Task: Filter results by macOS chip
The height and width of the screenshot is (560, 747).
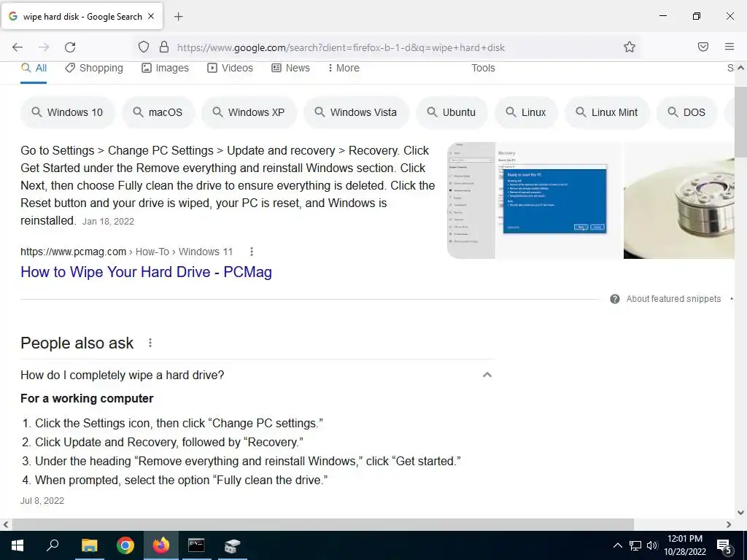Action: 158,112
